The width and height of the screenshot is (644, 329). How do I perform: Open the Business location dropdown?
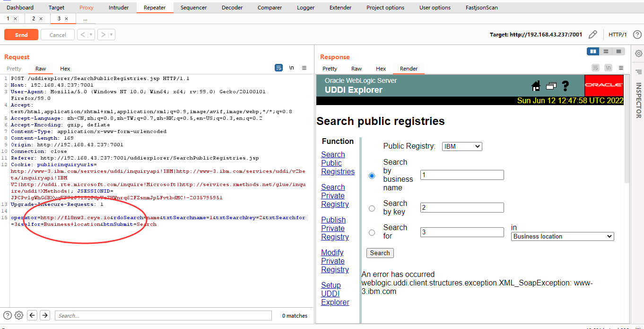tap(563, 236)
